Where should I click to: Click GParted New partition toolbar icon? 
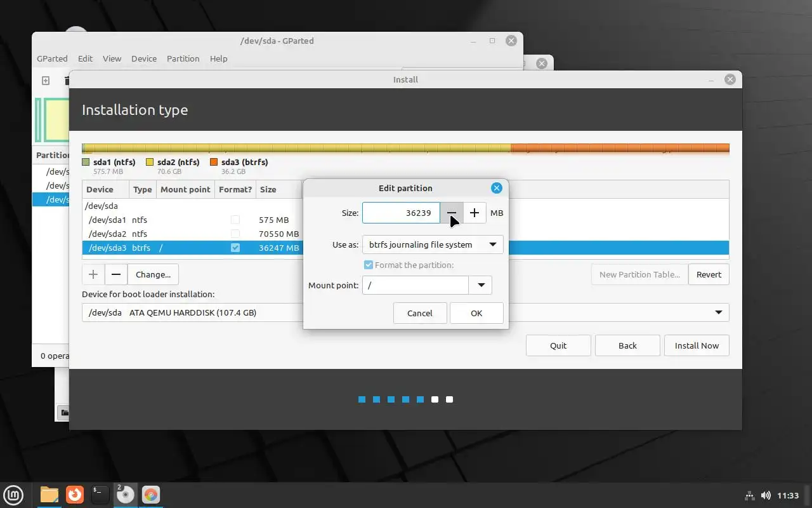(x=46, y=81)
